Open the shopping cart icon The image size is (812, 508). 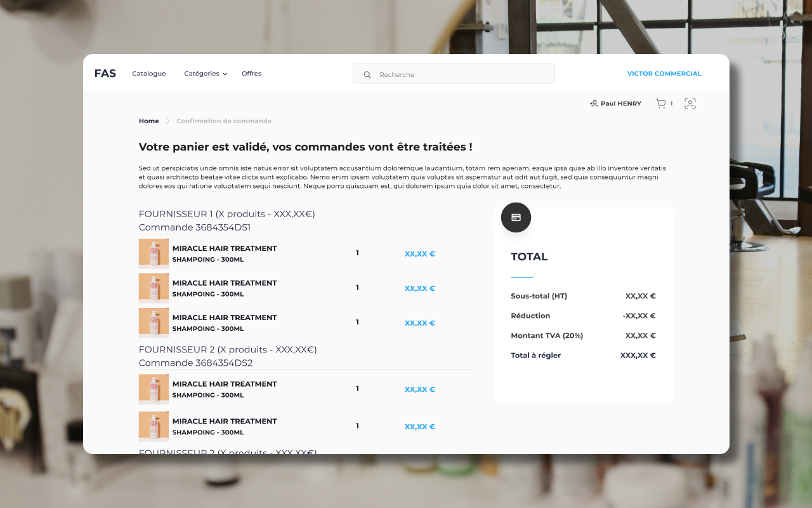tap(662, 103)
